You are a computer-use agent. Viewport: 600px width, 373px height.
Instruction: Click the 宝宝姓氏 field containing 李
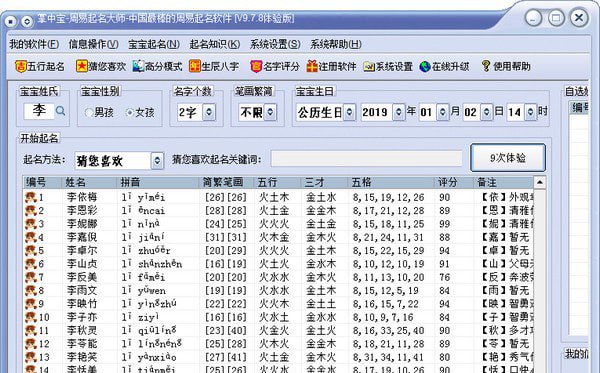[x=39, y=111]
